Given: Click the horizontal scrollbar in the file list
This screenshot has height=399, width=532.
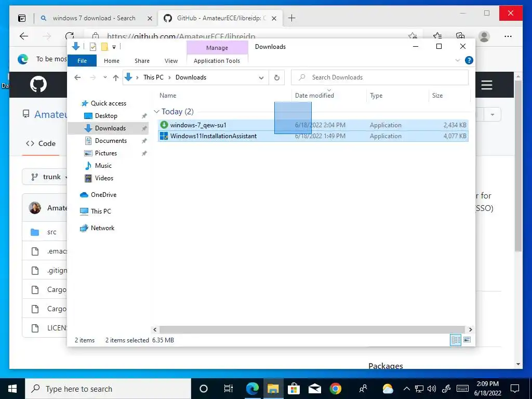Looking at the screenshot, I should tap(312, 329).
